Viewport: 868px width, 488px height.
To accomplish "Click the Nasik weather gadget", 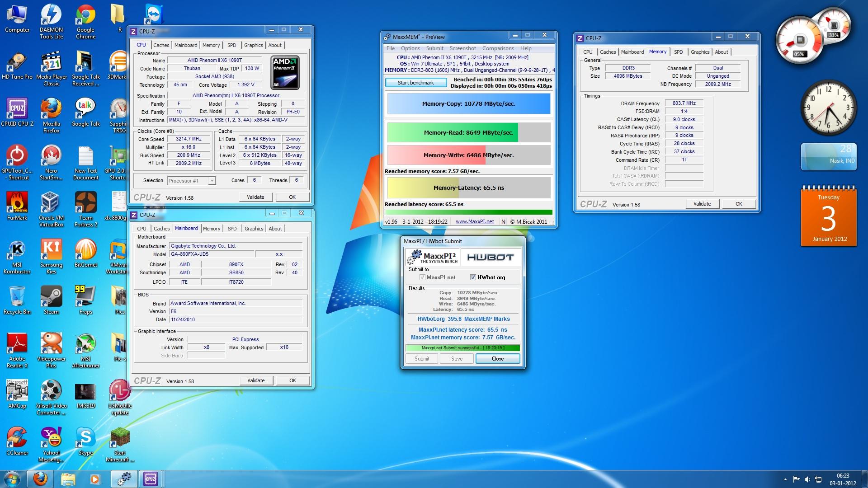I will 829,157.
